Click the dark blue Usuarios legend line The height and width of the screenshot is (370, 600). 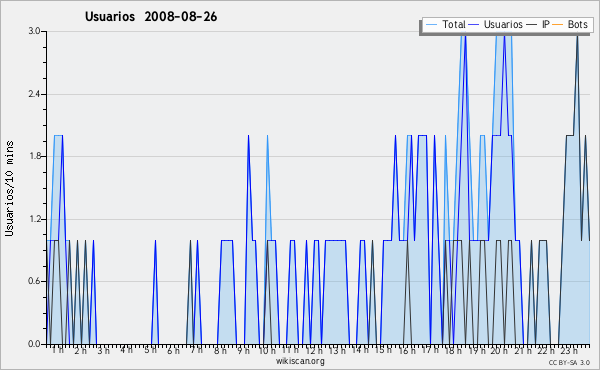474,25
